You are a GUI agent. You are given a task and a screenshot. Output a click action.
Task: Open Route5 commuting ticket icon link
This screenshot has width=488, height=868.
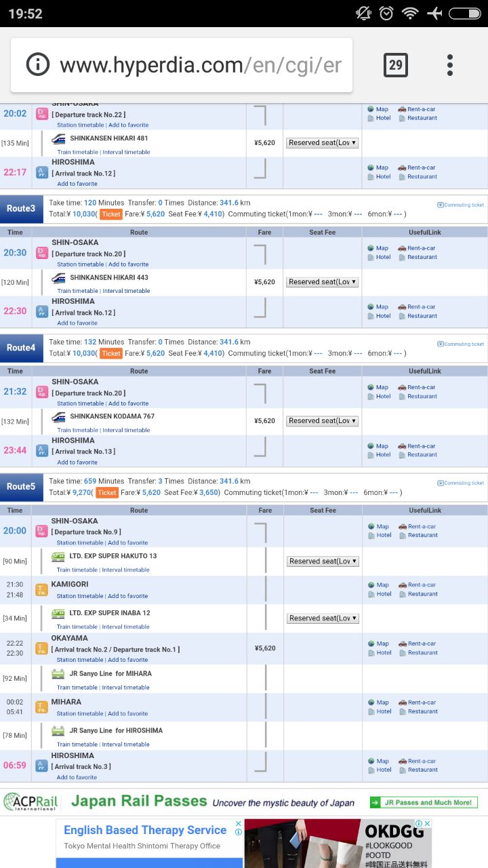tap(461, 483)
